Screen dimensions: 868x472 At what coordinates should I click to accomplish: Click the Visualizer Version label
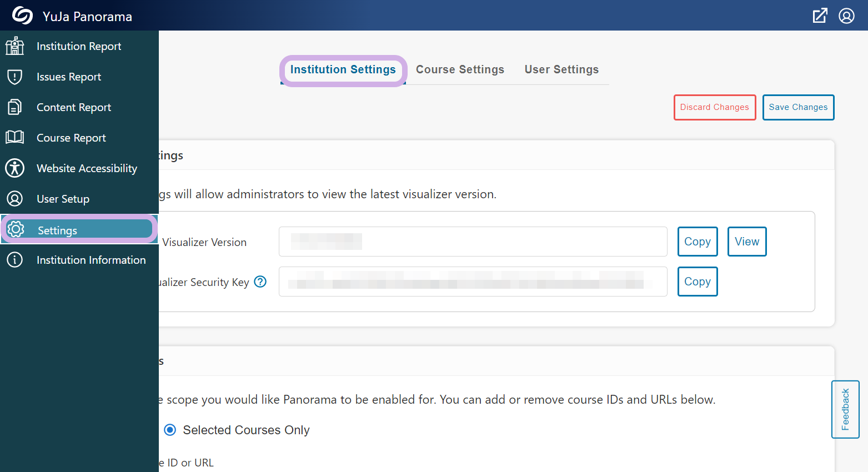pyautogui.click(x=204, y=242)
